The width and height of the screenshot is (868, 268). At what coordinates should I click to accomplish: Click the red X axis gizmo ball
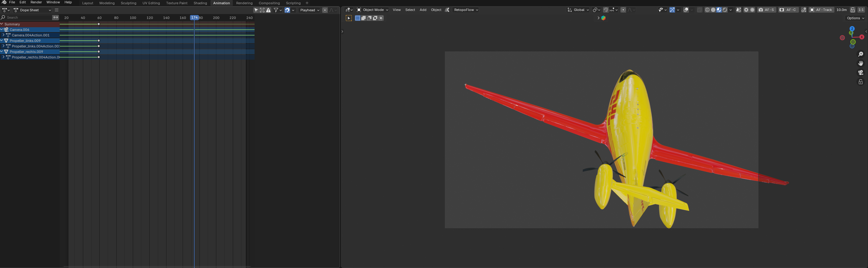coord(862,37)
